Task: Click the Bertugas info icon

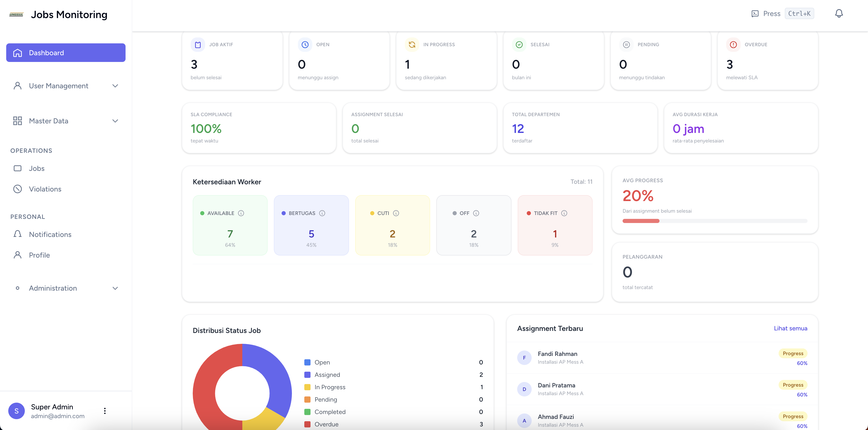Action: tap(322, 213)
